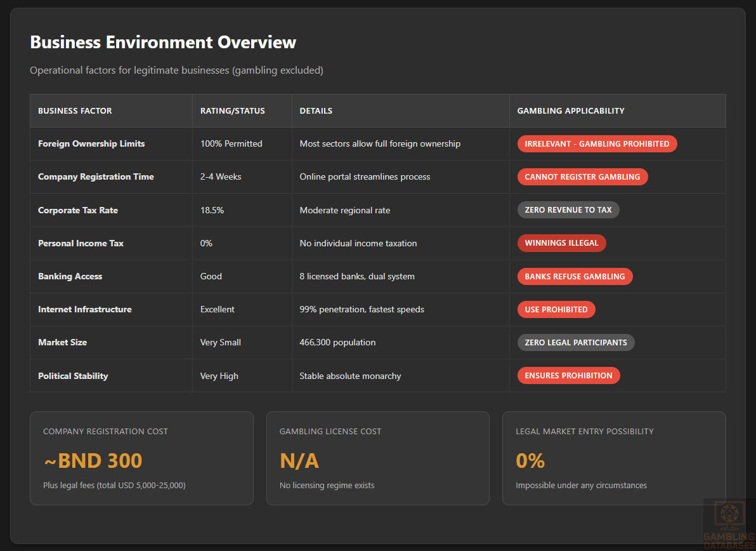Click the 'Zero Legal Participants' gray badge
The image size is (756, 551).
pos(575,343)
